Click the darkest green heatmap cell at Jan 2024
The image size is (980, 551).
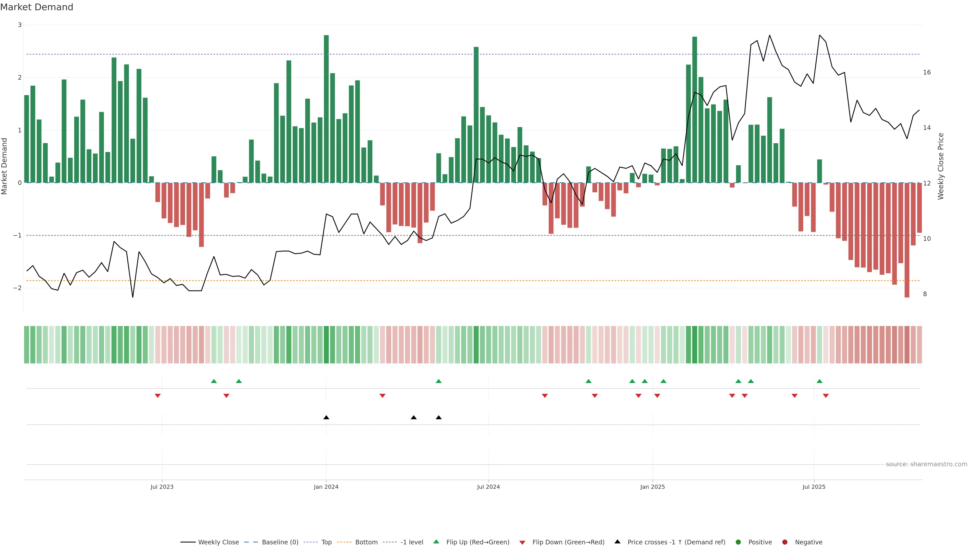(x=326, y=345)
